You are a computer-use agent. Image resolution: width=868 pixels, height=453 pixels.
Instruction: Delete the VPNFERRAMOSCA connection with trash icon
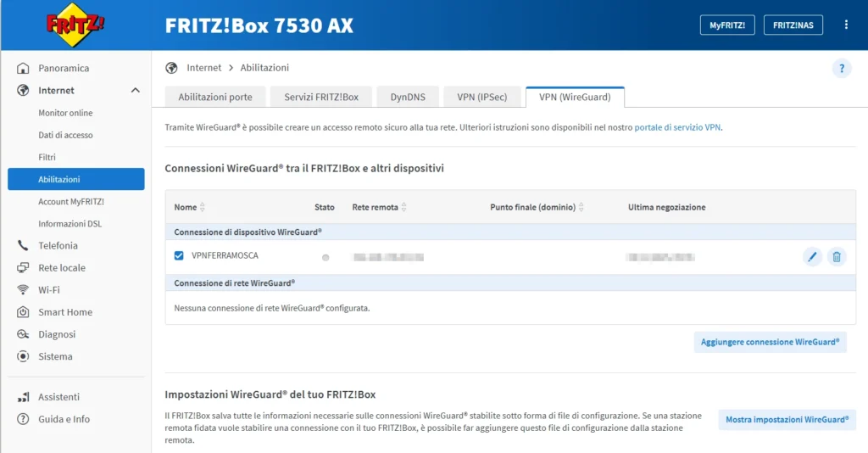coord(837,257)
